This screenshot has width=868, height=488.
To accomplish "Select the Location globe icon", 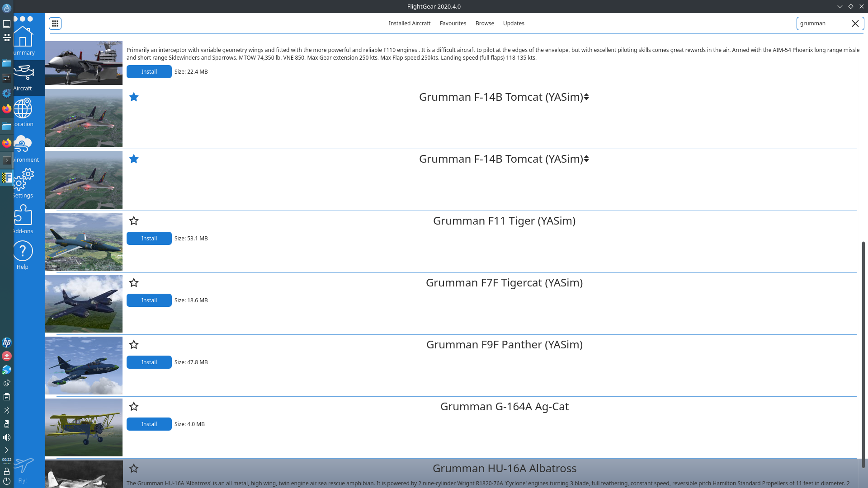I will (23, 108).
